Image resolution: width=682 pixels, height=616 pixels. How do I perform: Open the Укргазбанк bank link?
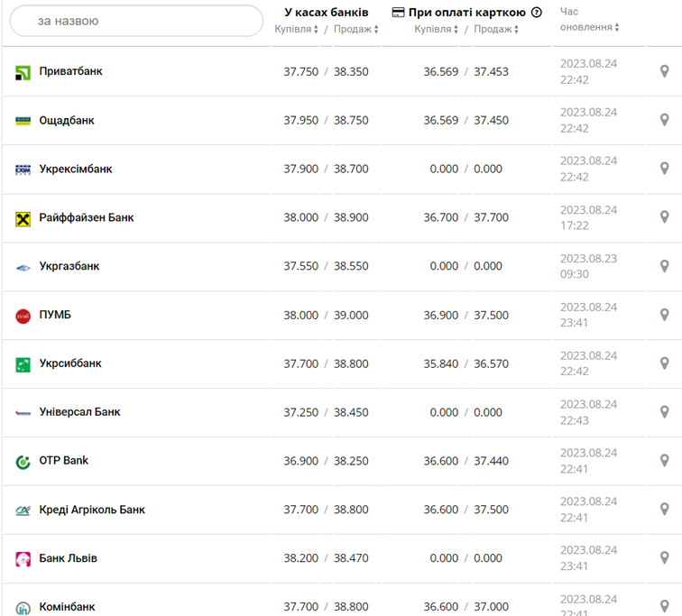pyautogui.click(x=69, y=266)
